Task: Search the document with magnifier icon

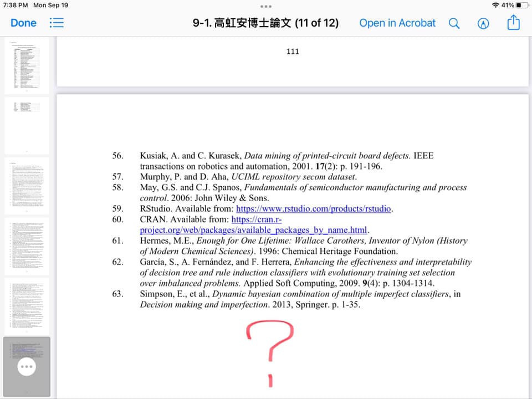Action: (454, 23)
